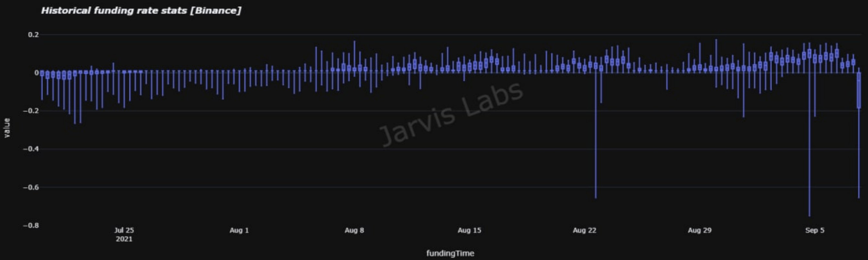Click the 'value' y-axis title
The width and height of the screenshot is (868, 260).
(7, 128)
